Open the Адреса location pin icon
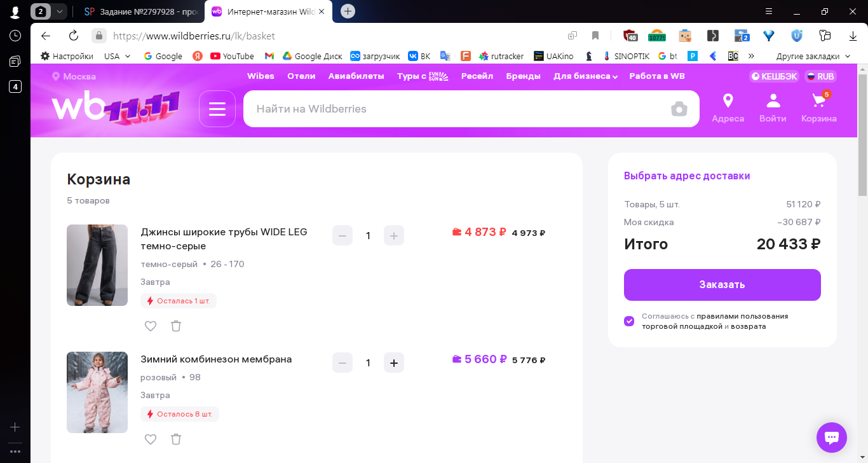The height and width of the screenshot is (463, 868). coord(728,108)
